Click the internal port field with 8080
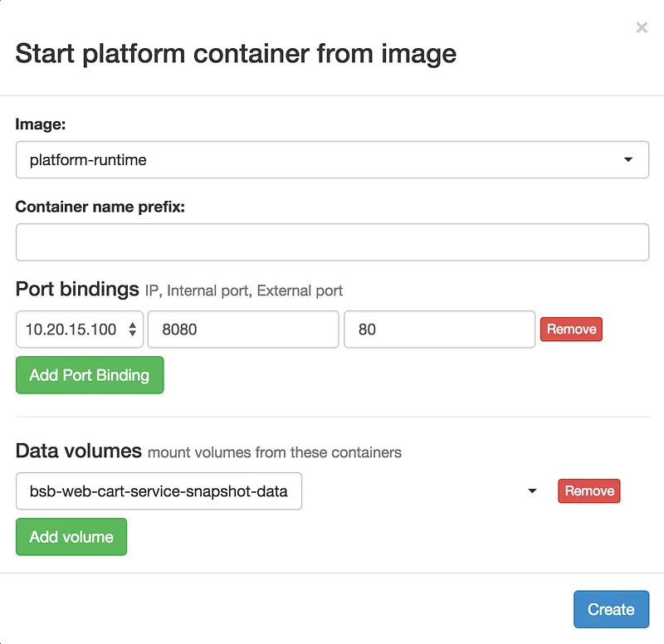 coord(243,329)
